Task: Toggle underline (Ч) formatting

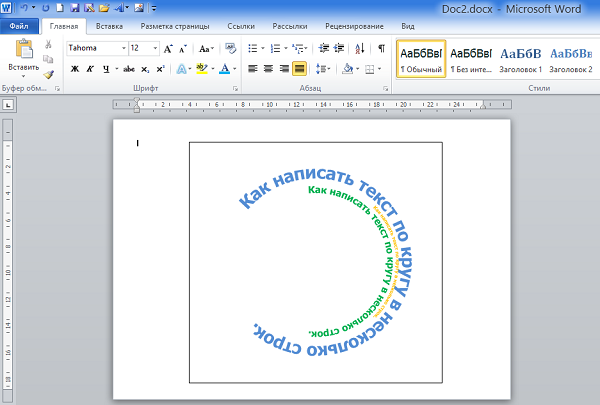Action: 106,69
